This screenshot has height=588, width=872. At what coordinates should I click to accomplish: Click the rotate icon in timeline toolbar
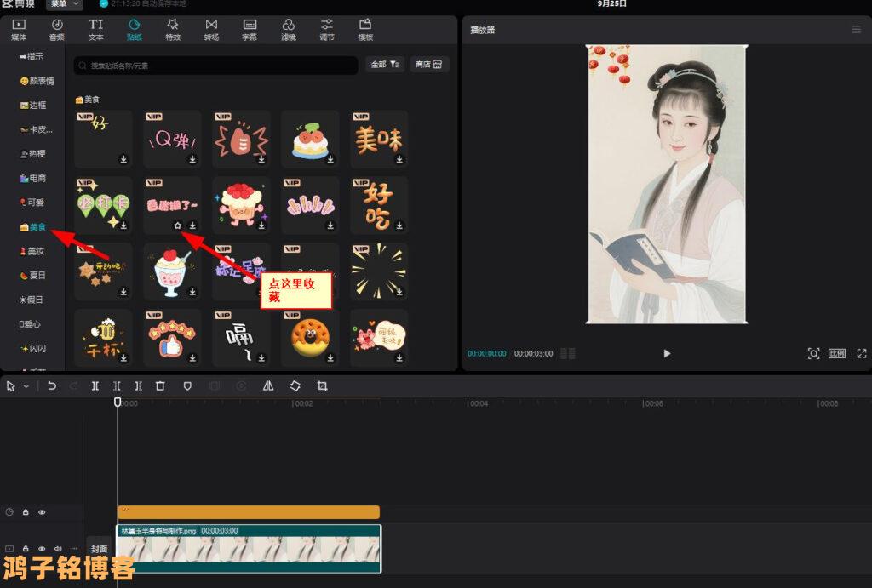(295, 385)
